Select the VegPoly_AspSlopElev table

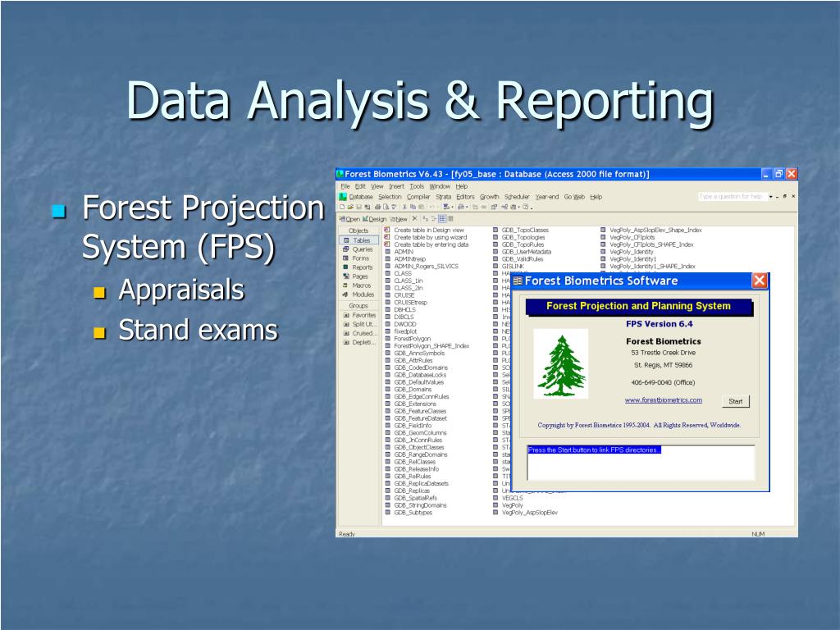(x=525, y=513)
